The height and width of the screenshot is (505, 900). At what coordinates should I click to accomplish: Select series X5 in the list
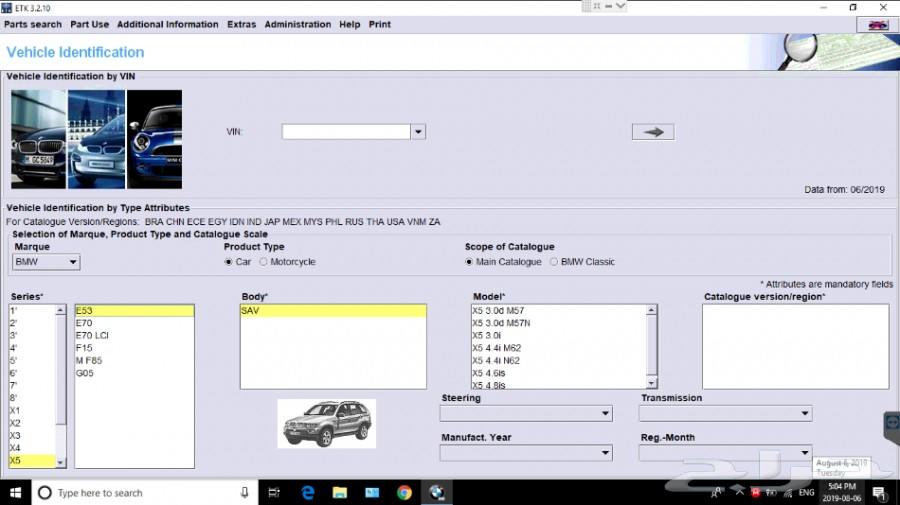pos(32,460)
